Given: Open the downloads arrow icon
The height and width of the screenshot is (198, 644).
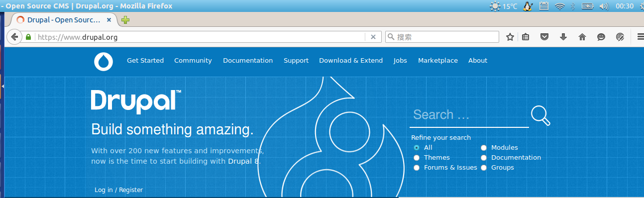Looking at the screenshot, I should [563, 37].
